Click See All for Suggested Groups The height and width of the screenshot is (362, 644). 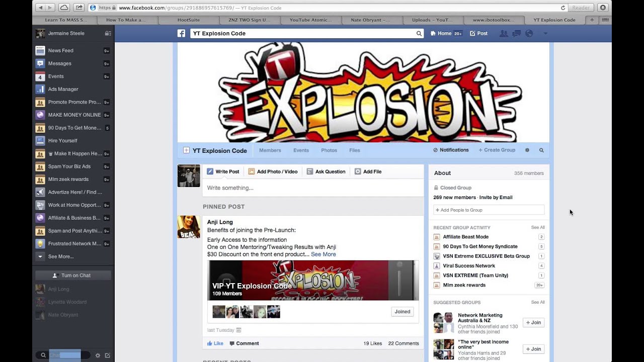[x=538, y=302]
